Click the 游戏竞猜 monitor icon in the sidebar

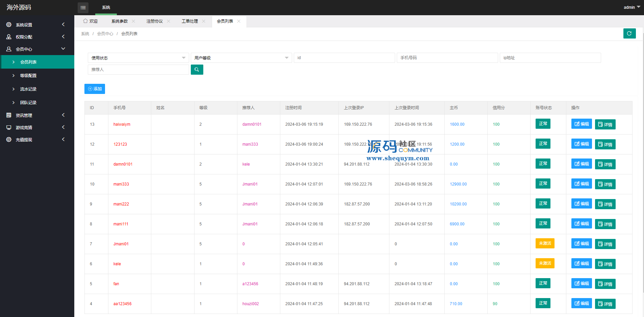9,127
